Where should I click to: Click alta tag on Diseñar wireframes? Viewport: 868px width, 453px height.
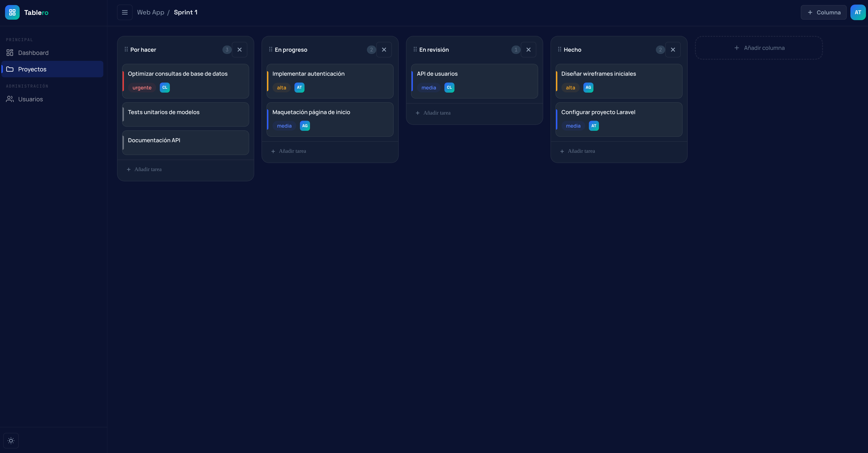pyautogui.click(x=570, y=88)
